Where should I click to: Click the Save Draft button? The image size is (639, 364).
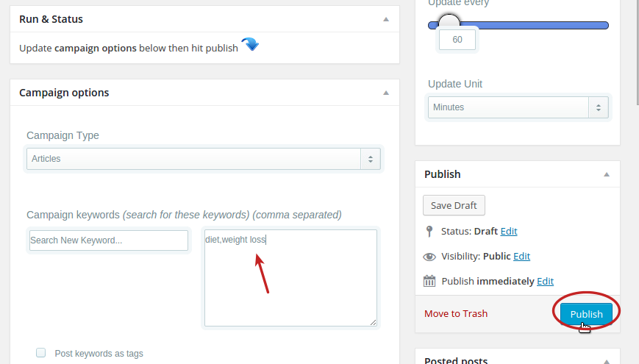(454, 205)
